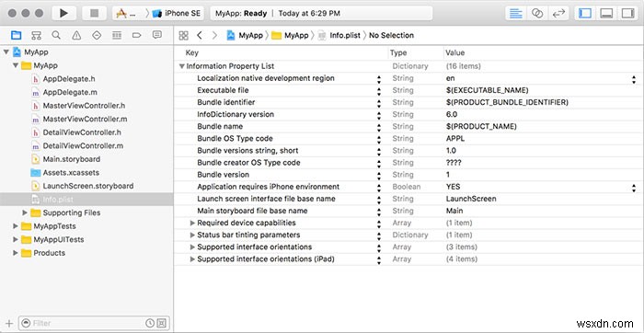
Task: Toggle source-control status filter icon
Action: [162, 323]
